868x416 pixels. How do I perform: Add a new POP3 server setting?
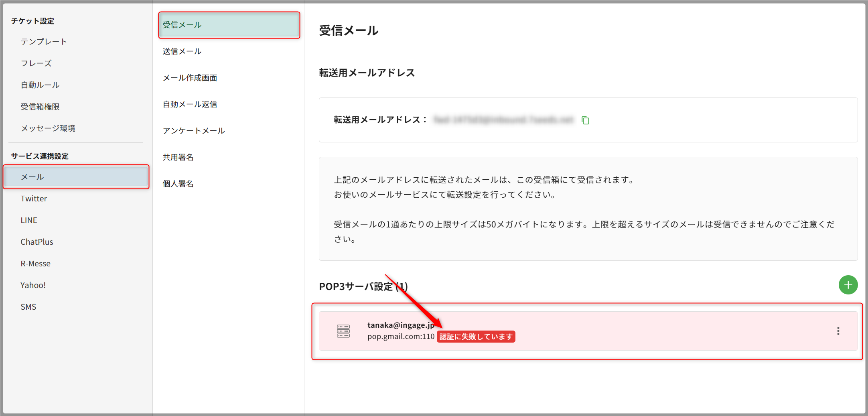click(848, 285)
